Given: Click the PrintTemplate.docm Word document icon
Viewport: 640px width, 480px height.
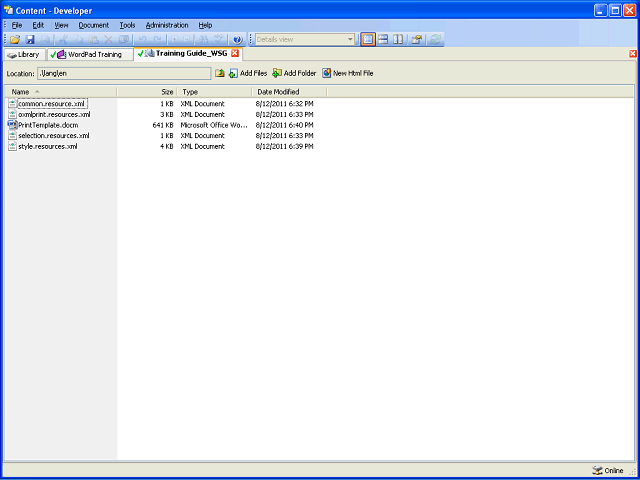Looking at the screenshot, I should click(x=12, y=125).
